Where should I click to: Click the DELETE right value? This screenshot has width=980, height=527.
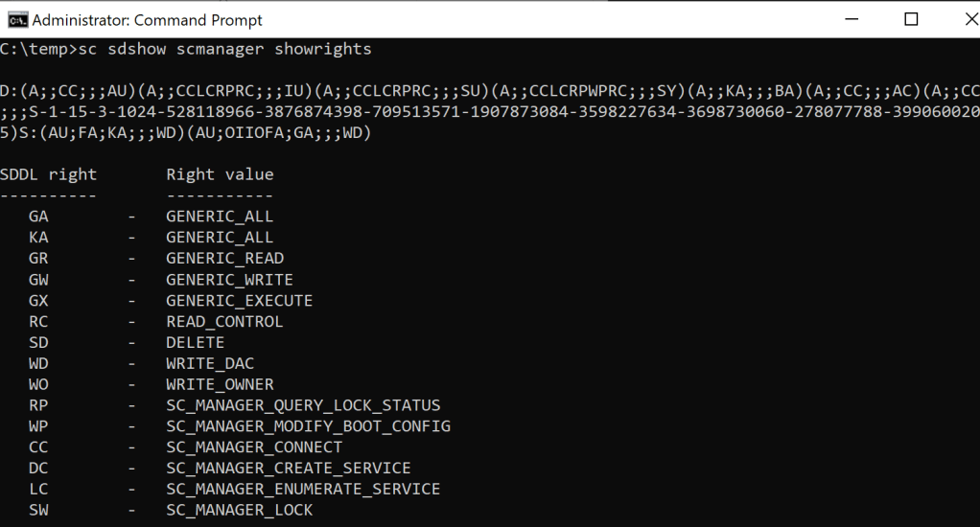[x=195, y=342]
